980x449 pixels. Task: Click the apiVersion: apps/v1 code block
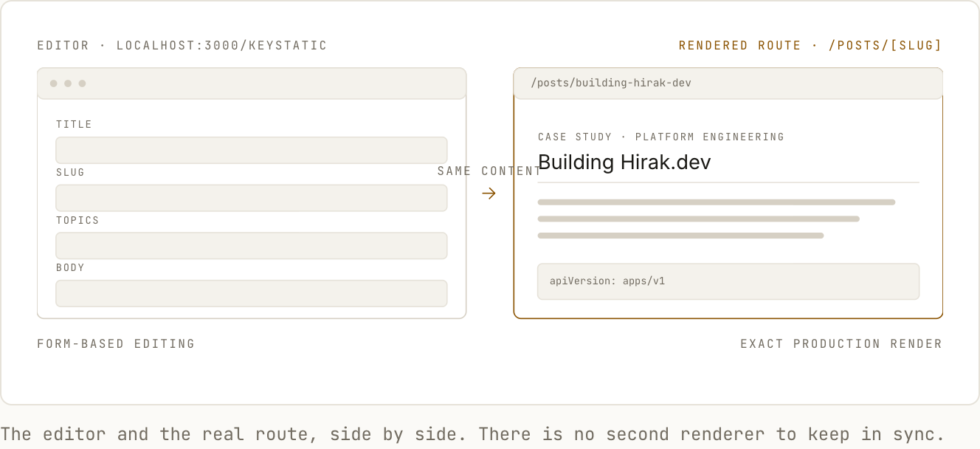click(x=728, y=281)
